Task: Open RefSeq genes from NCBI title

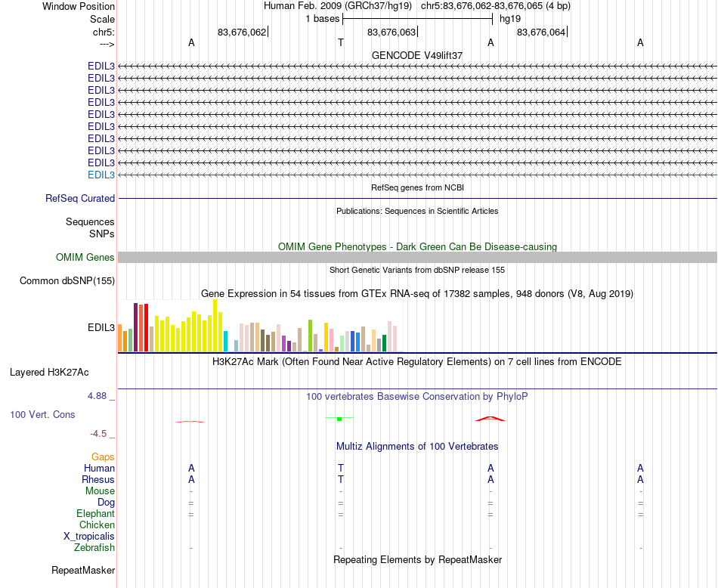Action: [417, 187]
